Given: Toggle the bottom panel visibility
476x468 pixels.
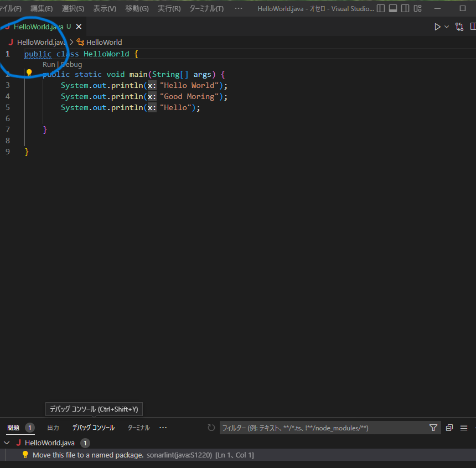Looking at the screenshot, I should 393,8.
